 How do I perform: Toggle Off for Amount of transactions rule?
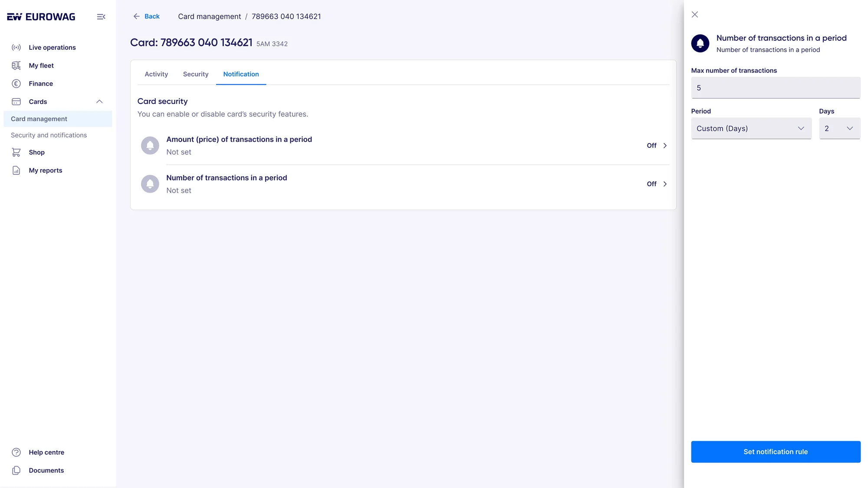657,145
